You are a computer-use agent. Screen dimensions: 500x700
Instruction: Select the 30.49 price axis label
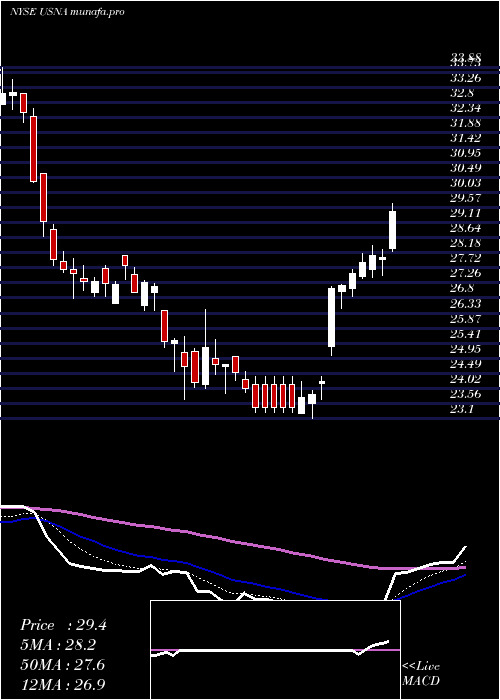point(466,168)
